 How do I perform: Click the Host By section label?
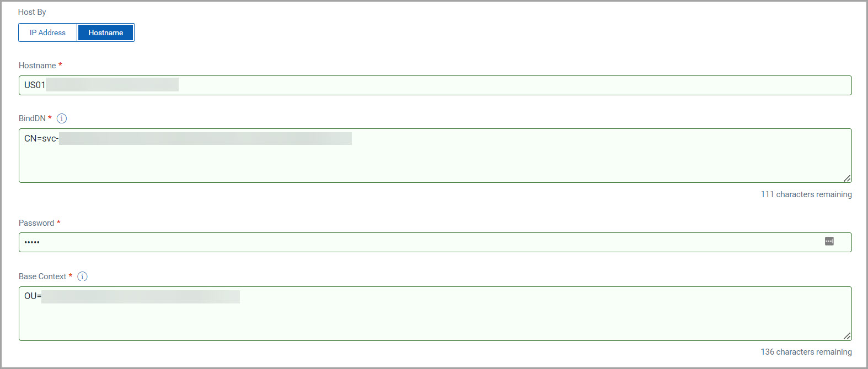31,12
